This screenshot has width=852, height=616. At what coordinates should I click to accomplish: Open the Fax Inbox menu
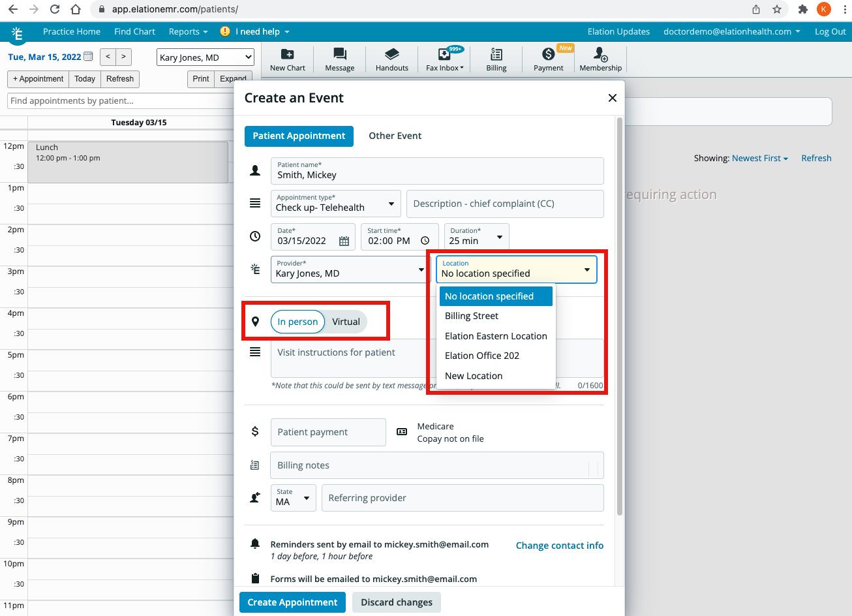[x=444, y=59]
